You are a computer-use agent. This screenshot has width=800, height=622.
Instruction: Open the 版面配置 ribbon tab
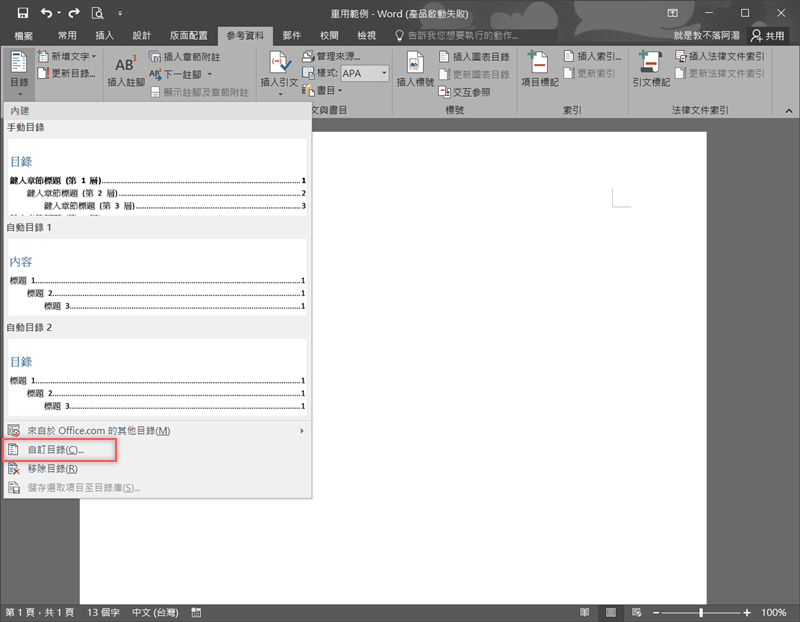[x=190, y=35]
